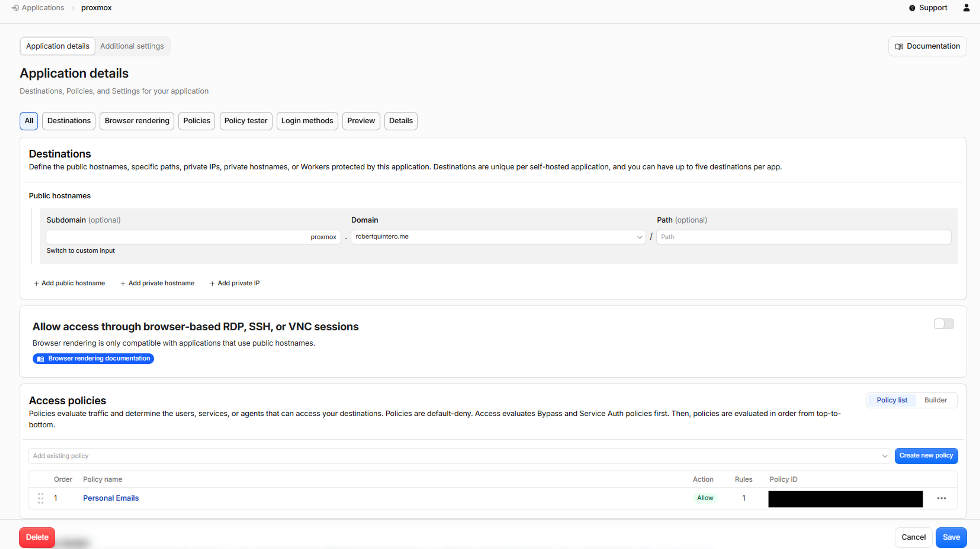Grab the drag handle on Personal Emails row
The image size is (980, 549).
pyautogui.click(x=40, y=498)
